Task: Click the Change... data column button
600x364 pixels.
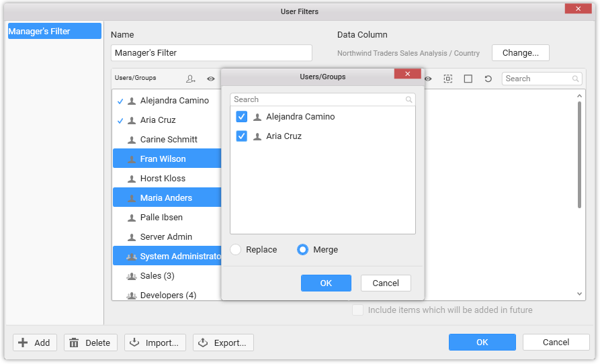Action: [521, 53]
